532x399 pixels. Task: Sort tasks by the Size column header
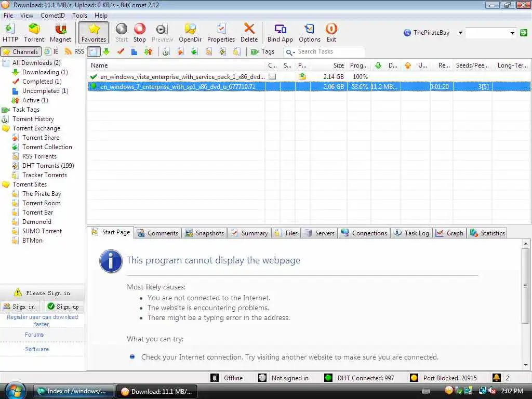coord(328,65)
